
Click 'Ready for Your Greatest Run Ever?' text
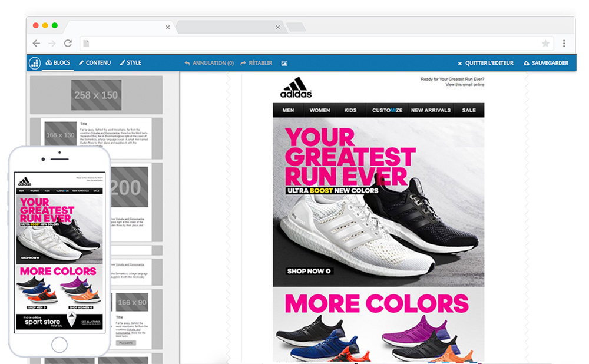point(452,80)
